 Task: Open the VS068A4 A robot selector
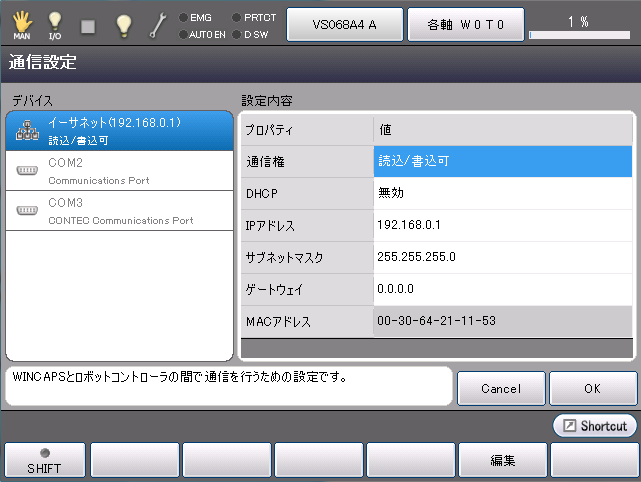click(x=344, y=25)
